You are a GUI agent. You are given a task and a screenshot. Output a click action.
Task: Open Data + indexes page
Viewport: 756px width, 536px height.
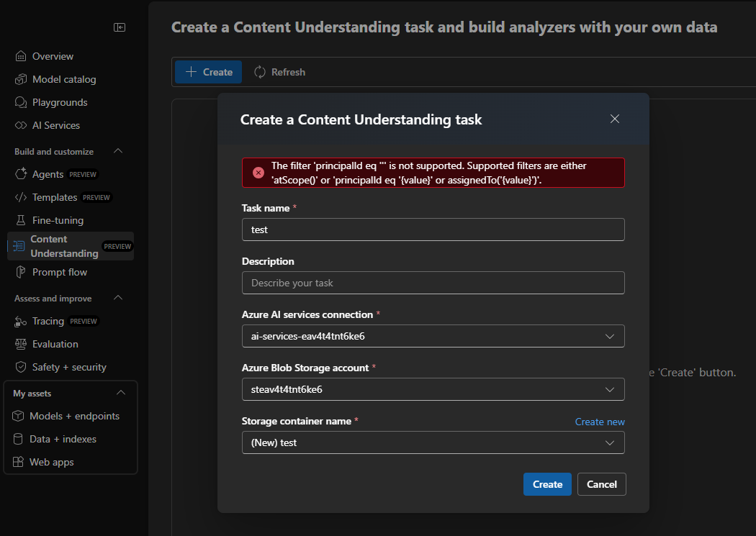click(63, 439)
